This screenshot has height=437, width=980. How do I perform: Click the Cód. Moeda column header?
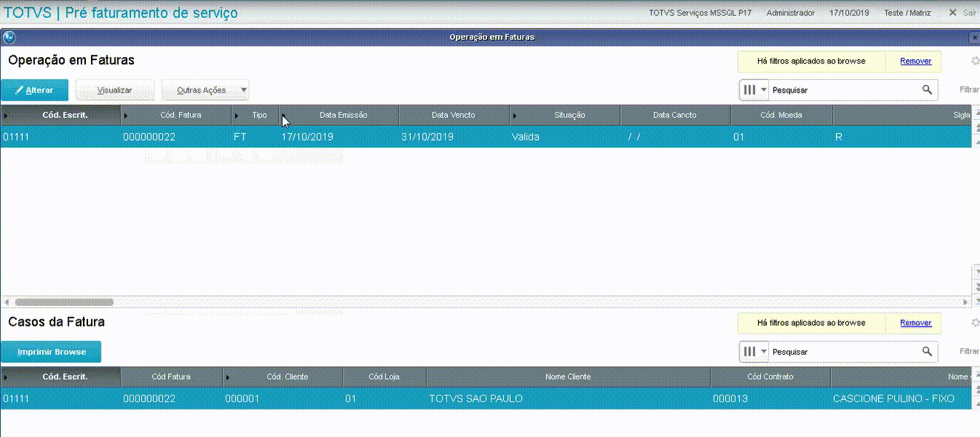tap(782, 116)
